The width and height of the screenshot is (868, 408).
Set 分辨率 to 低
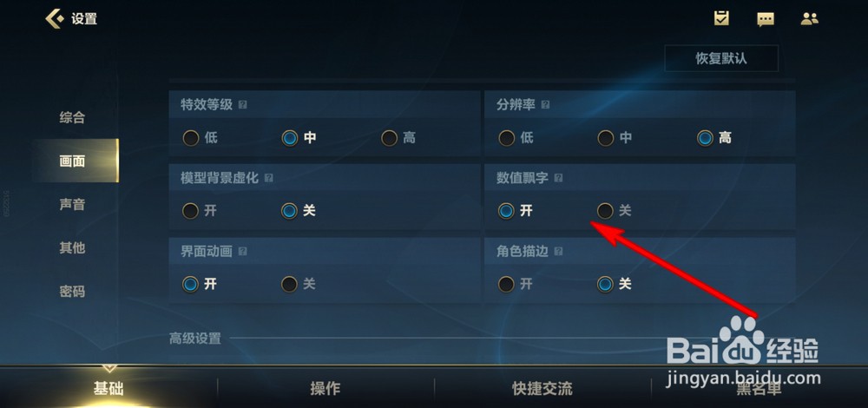coord(516,137)
